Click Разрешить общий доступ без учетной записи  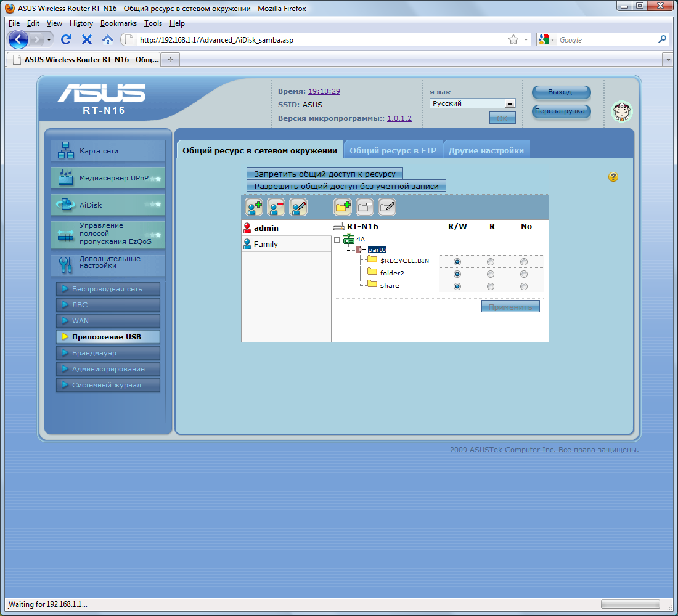pyautogui.click(x=346, y=186)
